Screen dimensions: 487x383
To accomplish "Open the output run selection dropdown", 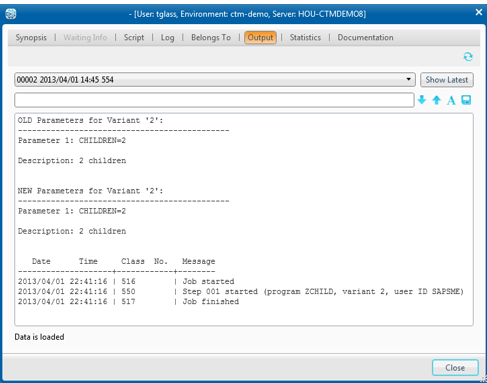I will click(x=215, y=80).
